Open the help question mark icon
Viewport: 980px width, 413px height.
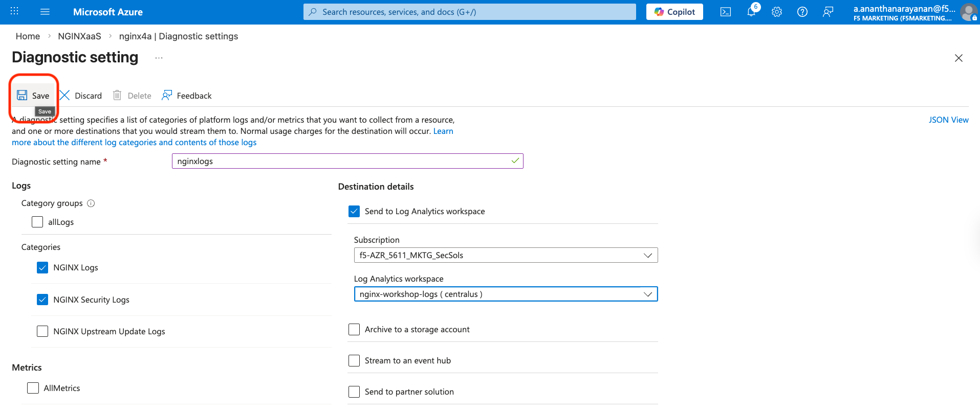pos(802,12)
